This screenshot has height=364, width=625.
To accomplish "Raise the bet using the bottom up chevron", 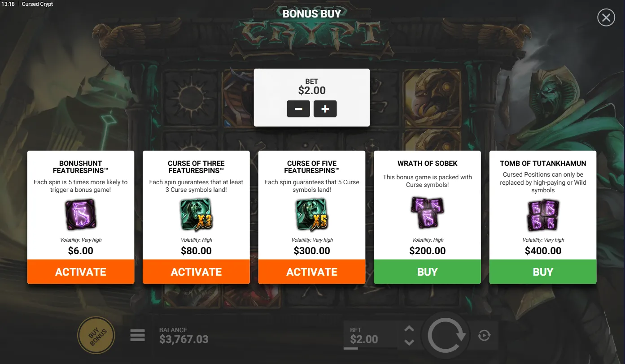I will (409, 329).
